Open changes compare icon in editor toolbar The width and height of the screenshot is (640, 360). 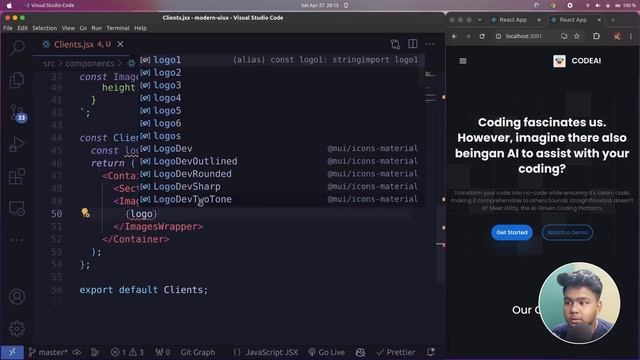click(x=395, y=44)
